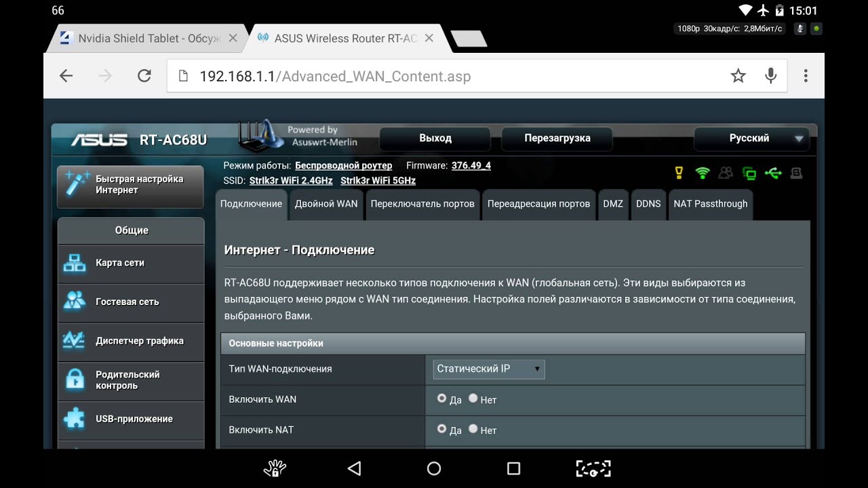Click the Беспроводной роутер mode link
Screen dimensions: 868x488
(x=343, y=165)
